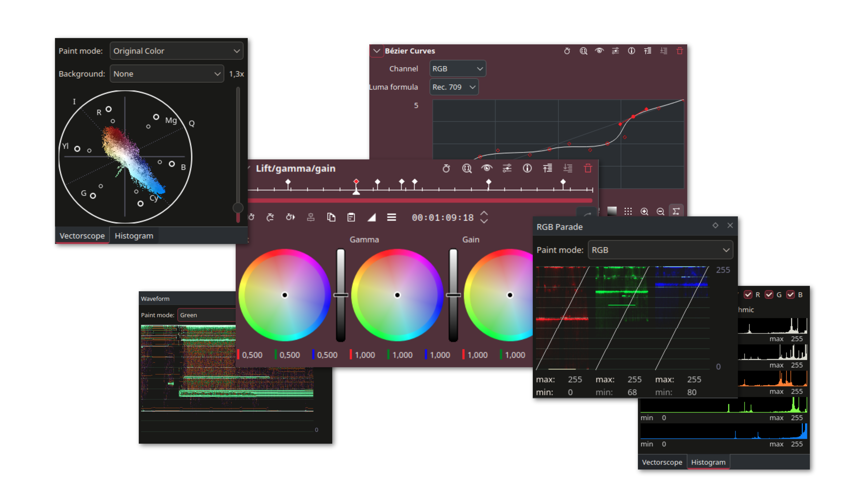This screenshot has width=868, height=488.
Task: Open the Waveform Green paint mode dropdown
Action: pos(207,315)
